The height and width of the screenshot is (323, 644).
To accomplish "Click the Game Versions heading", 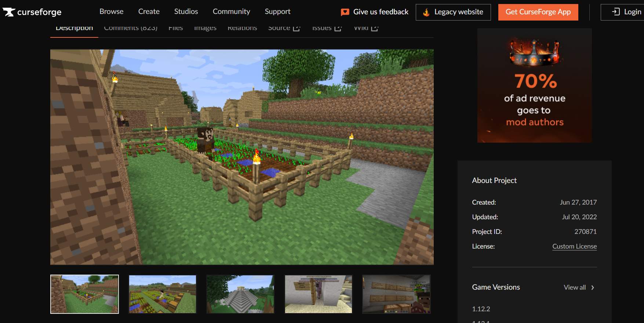I will pyautogui.click(x=496, y=287).
